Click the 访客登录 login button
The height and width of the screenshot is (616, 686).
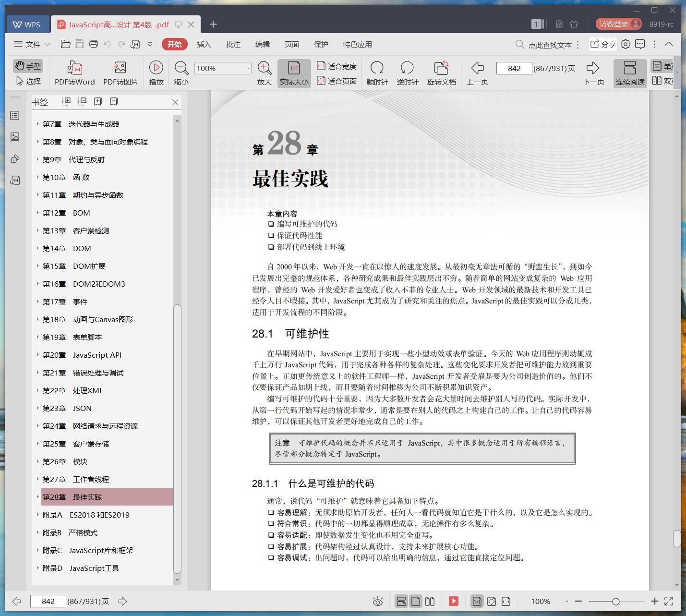[x=618, y=24]
